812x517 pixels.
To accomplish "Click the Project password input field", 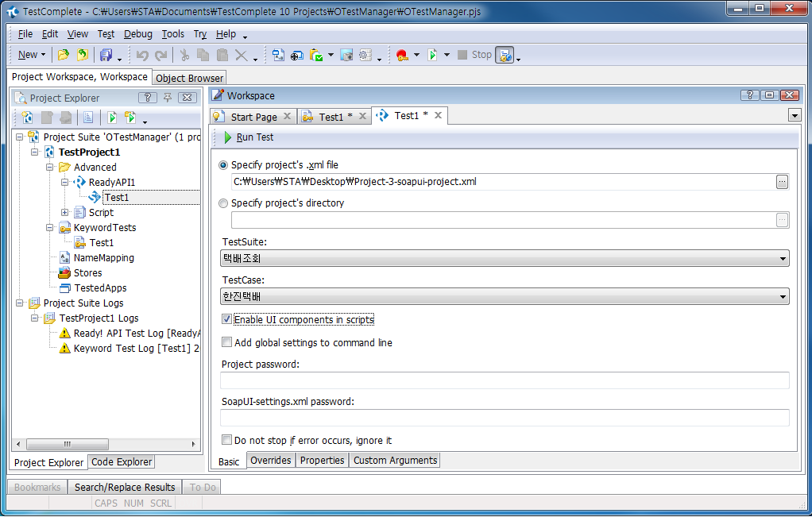I will tap(505, 380).
